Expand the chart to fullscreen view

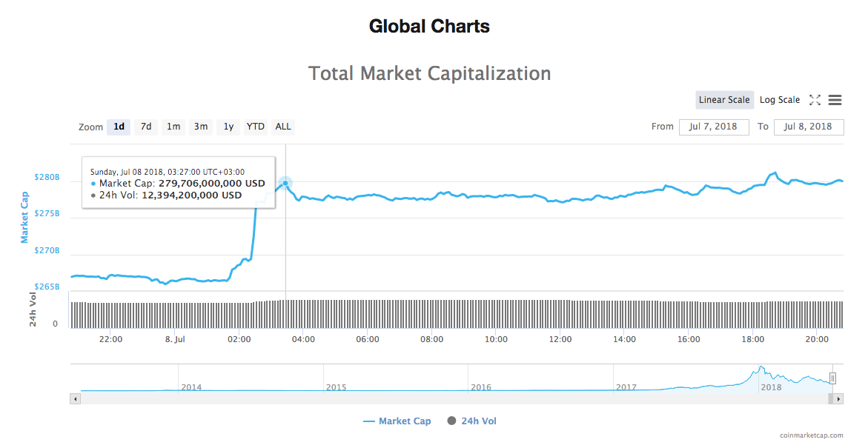[815, 99]
